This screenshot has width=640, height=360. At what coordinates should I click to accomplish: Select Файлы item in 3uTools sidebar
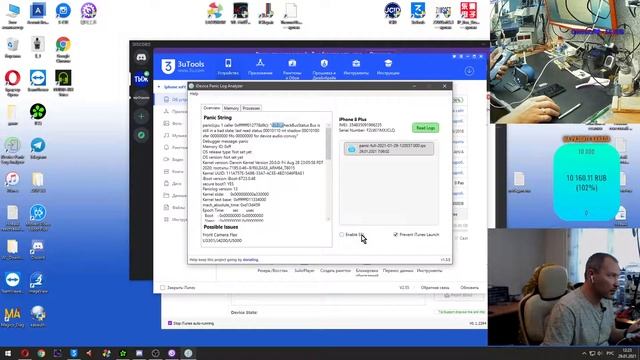point(175,207)
